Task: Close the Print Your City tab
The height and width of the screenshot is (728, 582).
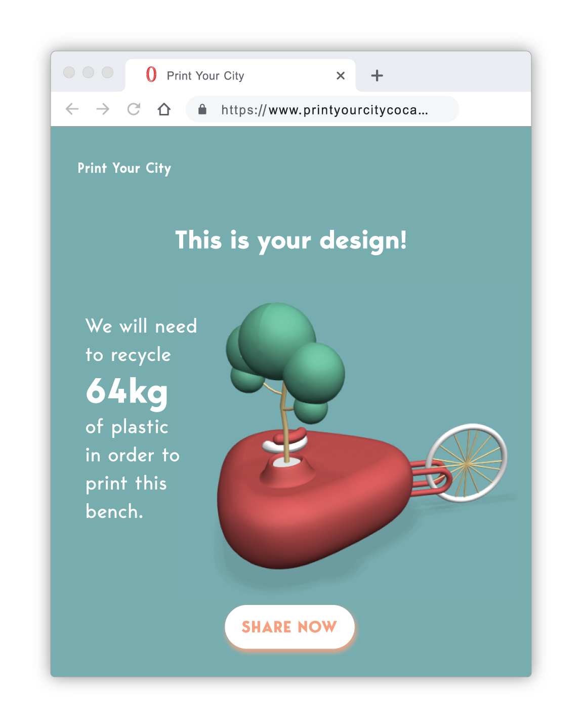Action: pyautogui.click(x=341, y=76)
